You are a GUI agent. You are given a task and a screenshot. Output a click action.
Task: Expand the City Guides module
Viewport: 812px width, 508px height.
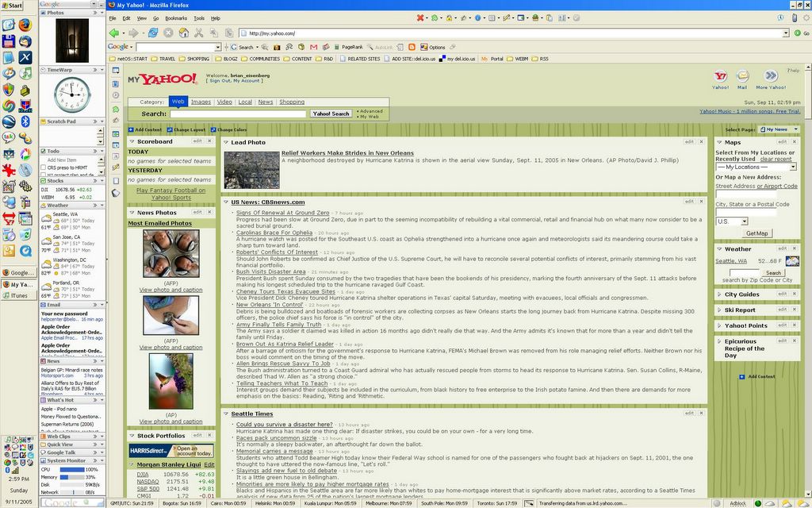tap(718, 294)
